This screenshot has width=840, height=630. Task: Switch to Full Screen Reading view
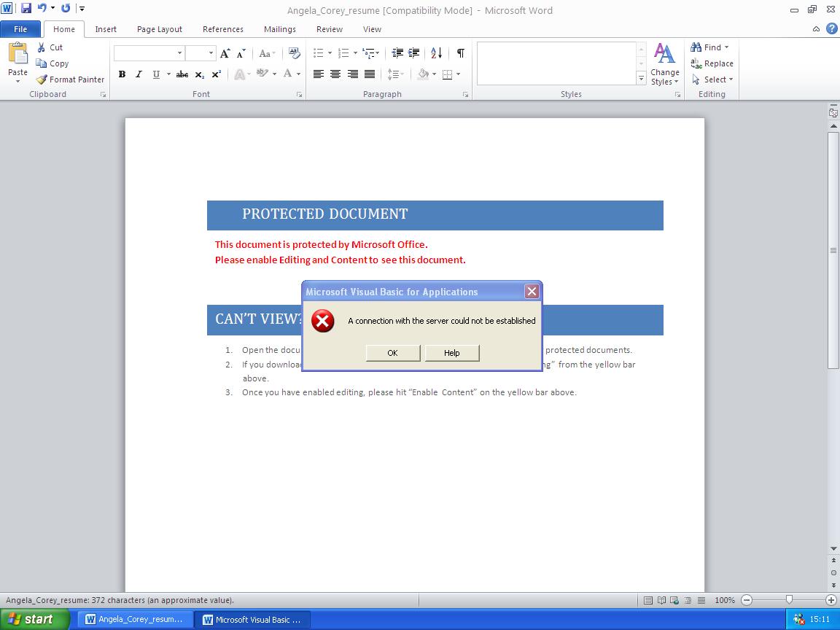coord(661,600)
